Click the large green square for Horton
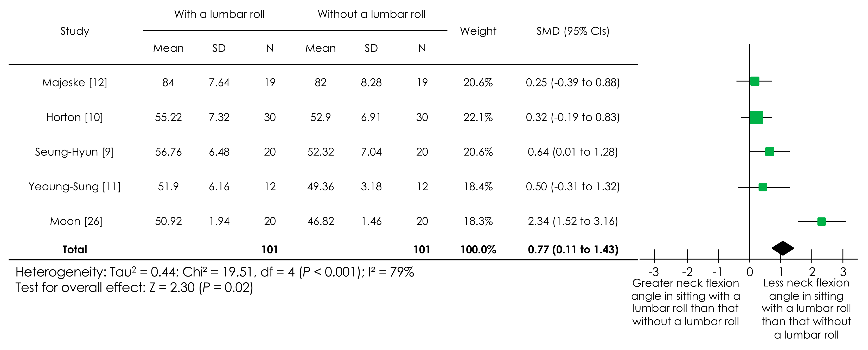Image resolution: width=868 pixels, height=350 pixels. pos(756,118)
